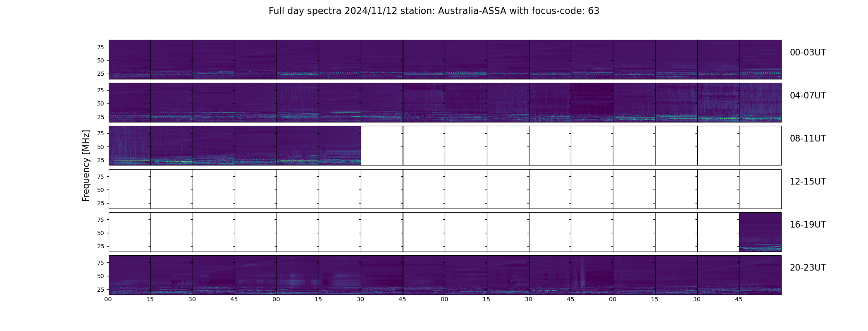Open the 08:00–08:15 UT spectrogram segment

(x=130, y=146)
